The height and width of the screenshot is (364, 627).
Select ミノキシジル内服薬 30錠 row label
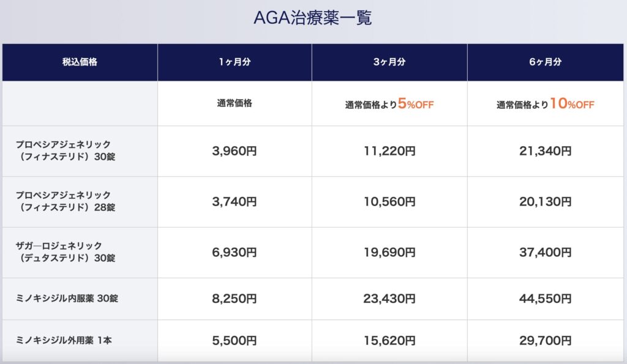pyautogui.click(x=66, y=299)
